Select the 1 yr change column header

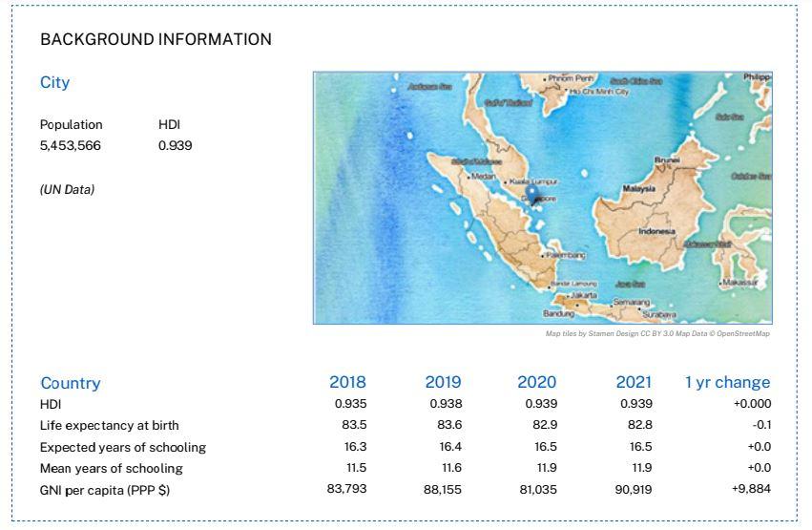tap(727, 382)
